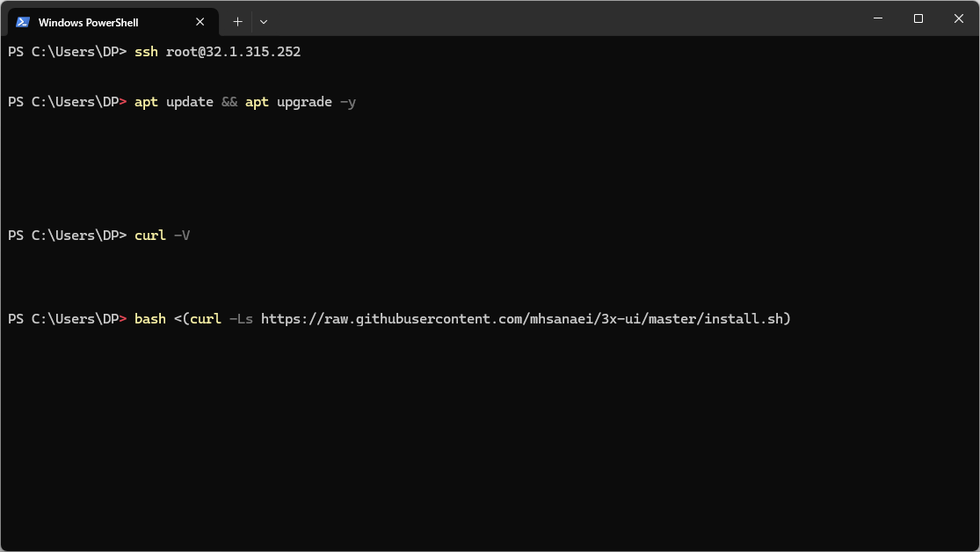Click the word upgrade in apt line
This screenshot has width=980, height=552.
[x=304, y=102]
